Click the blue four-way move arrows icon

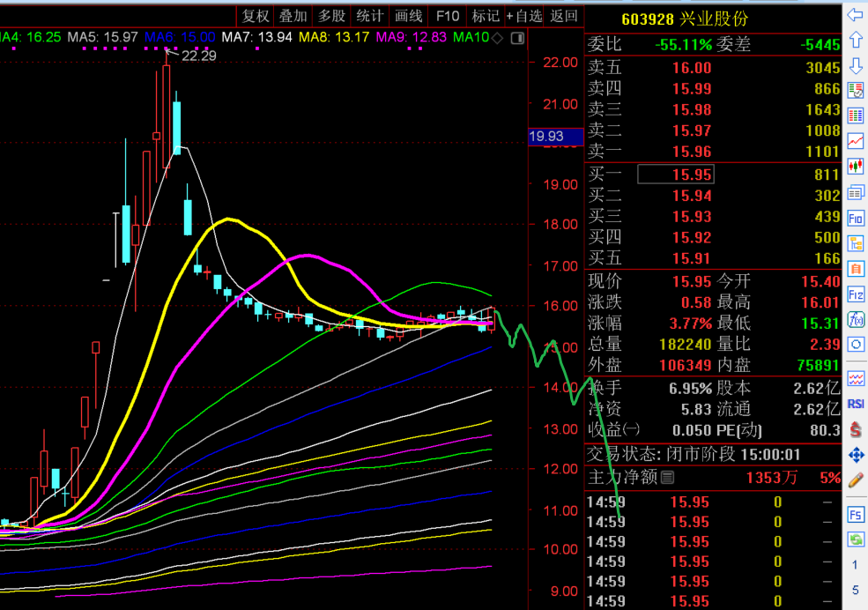[856, 455]
